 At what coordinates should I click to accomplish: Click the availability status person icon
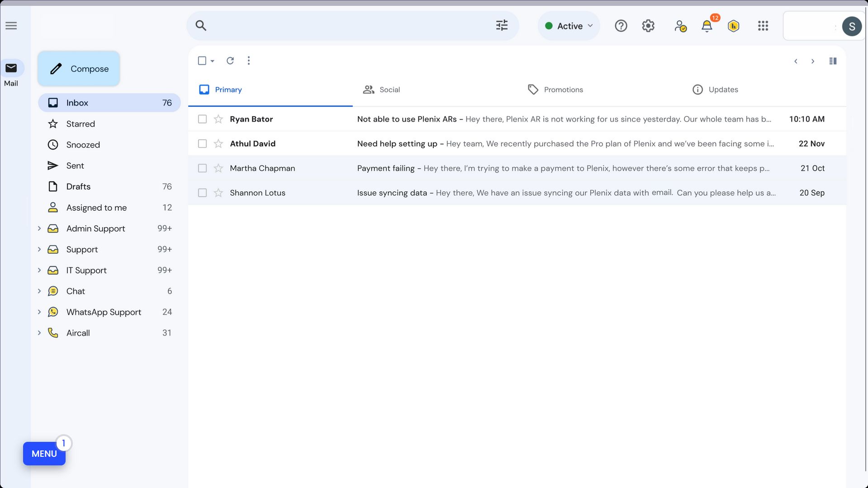coord(680,26)
